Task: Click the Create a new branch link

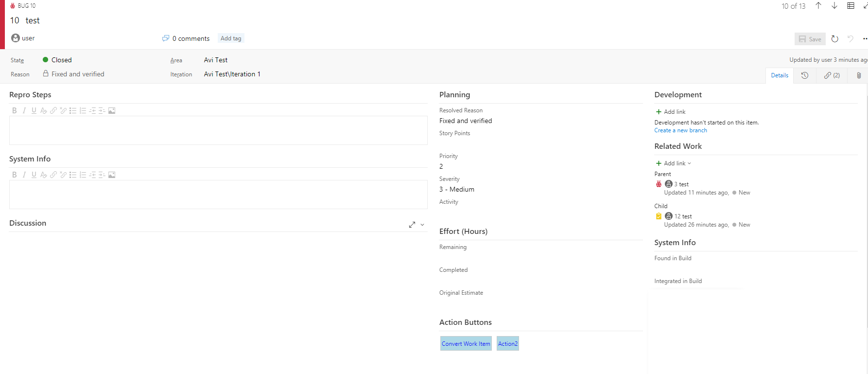Action: pyautogui.click(x=680, y=130)
